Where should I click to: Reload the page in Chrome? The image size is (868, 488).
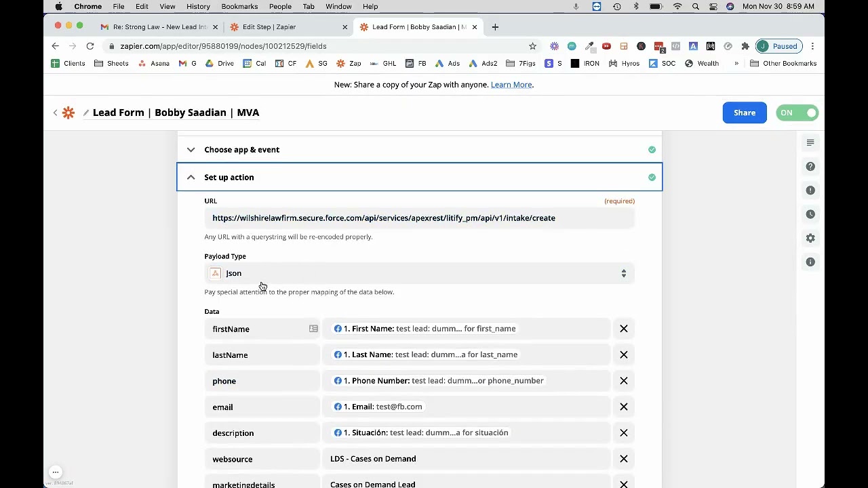click(90, 46)
